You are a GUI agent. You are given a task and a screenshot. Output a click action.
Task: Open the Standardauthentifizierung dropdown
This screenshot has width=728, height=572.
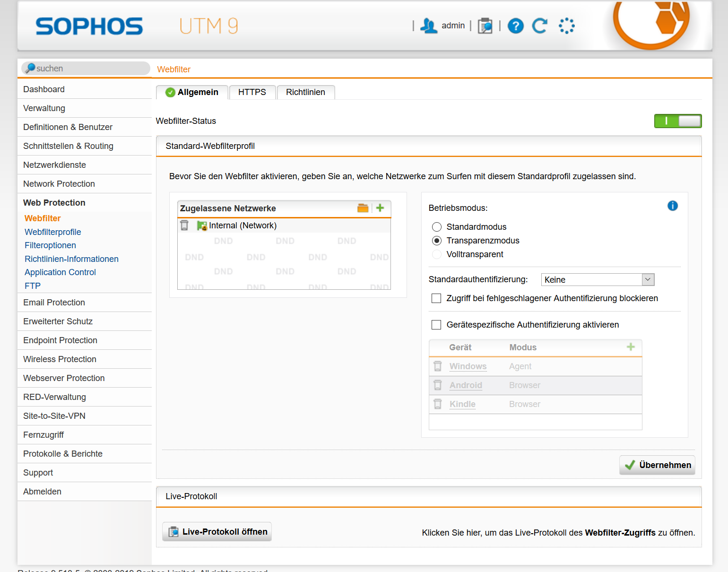pos(598,280)
